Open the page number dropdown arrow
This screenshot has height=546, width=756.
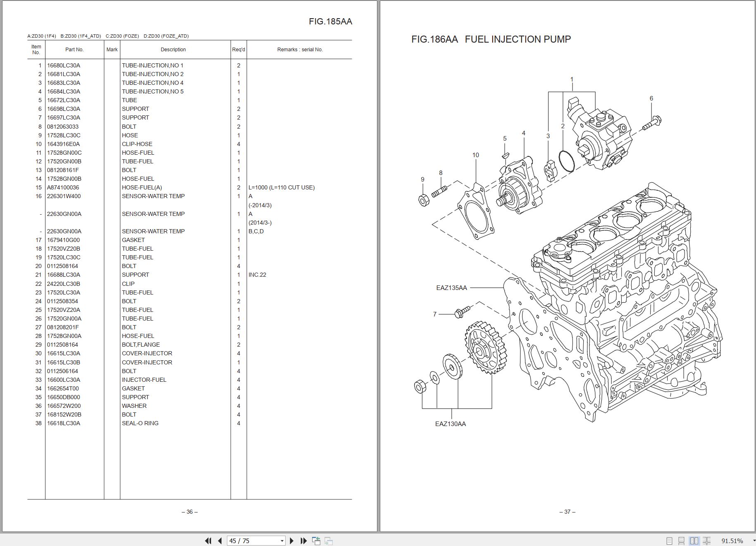(282, 541)
